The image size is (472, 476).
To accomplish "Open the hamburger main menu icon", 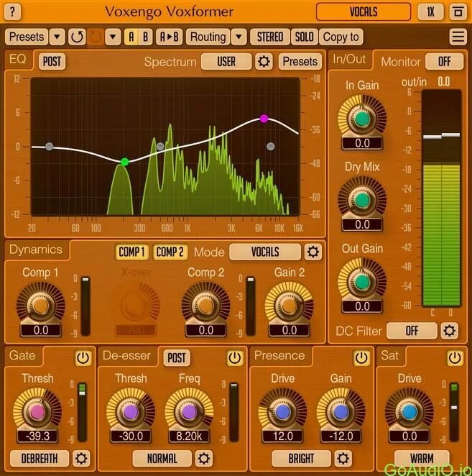I will pyautogui.click(x=458, y=37).
